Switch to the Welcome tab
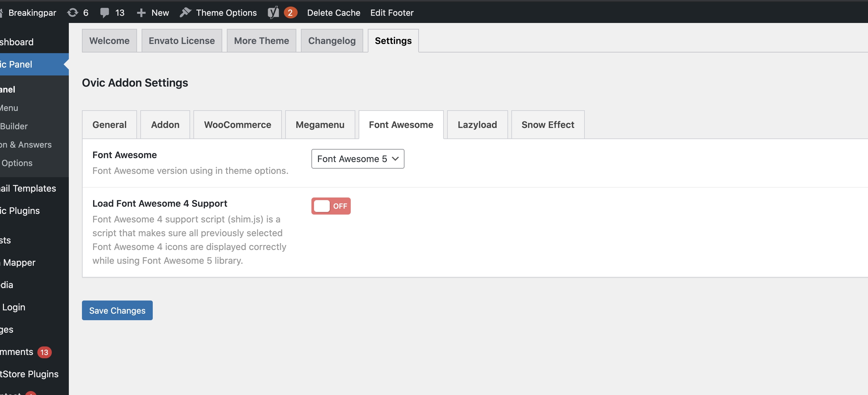868x395 pixels. click(109, 40)
